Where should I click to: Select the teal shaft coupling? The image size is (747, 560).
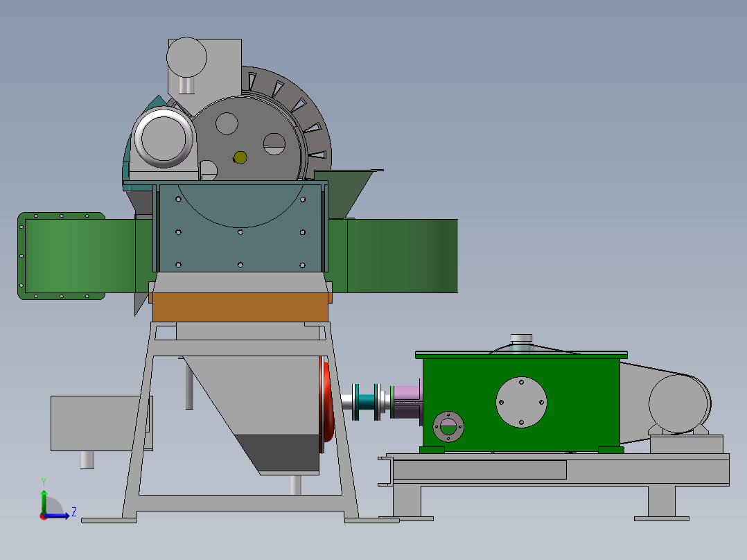(x=367, y=401)
